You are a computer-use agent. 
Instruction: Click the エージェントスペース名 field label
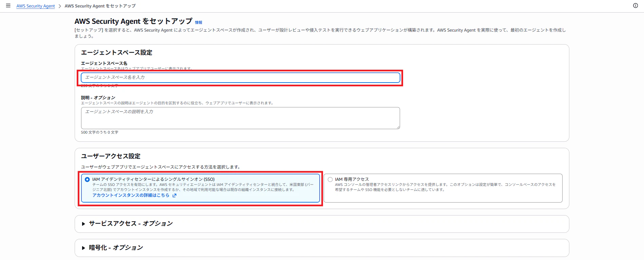click(x=104, y=63)
